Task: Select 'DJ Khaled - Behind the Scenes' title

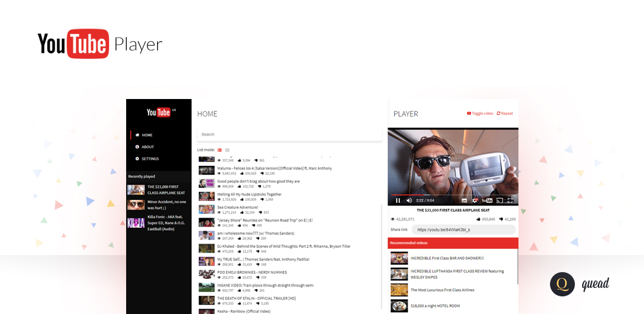Action: 284,246
